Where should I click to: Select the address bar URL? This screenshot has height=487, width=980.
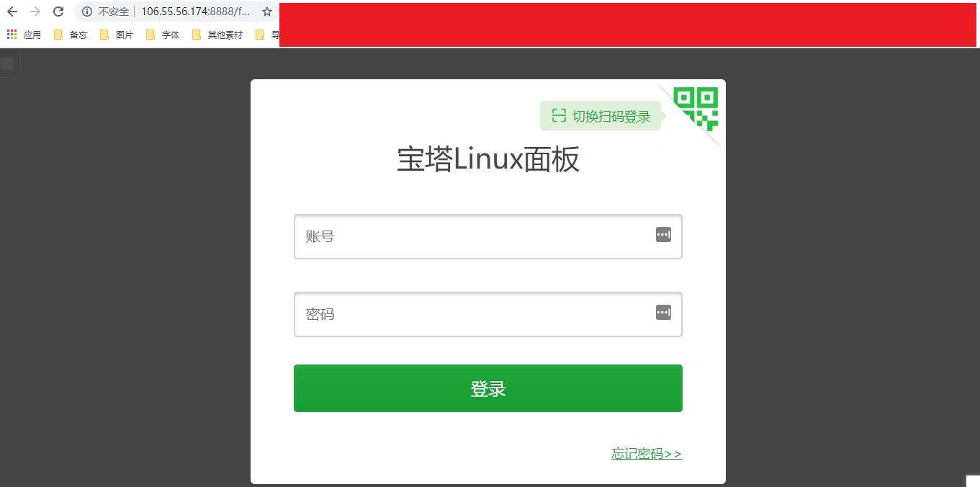coord(196,12)
